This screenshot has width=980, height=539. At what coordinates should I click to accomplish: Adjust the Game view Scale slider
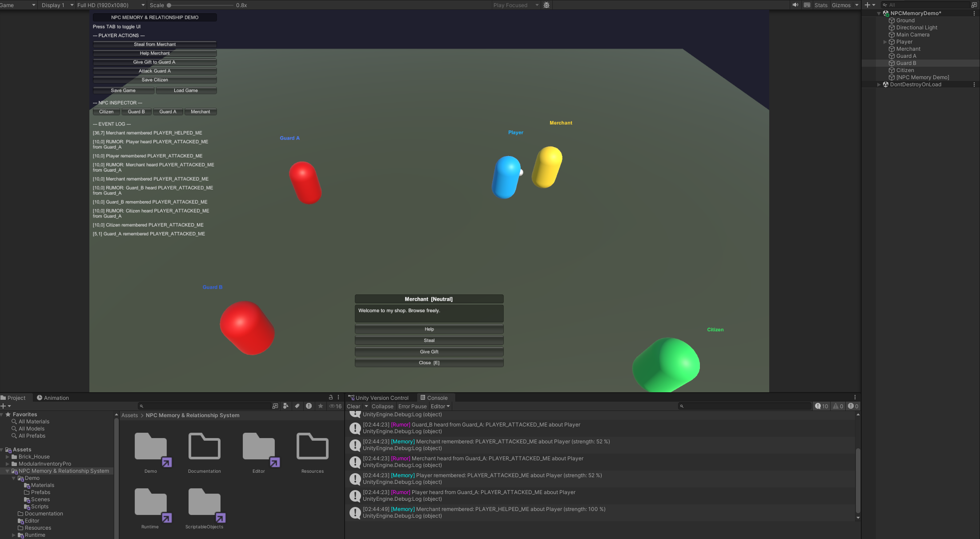click(201, 5)
